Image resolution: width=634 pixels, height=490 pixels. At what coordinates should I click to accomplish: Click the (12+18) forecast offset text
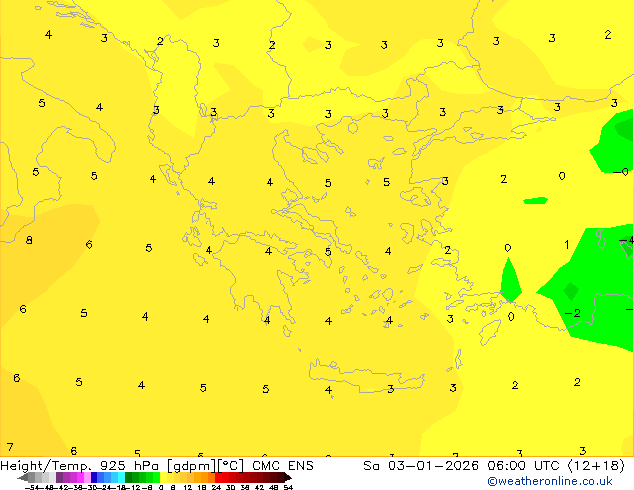596,465
